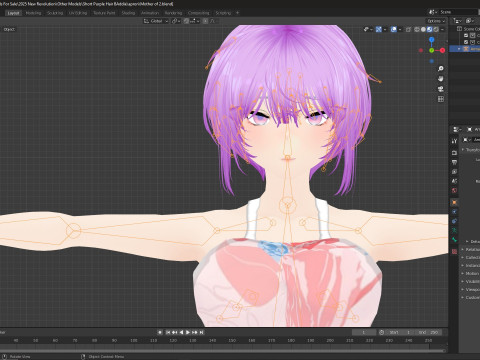Toggle camera view icon
Viewport: 480px width, 360px height.
click(441, 89)
